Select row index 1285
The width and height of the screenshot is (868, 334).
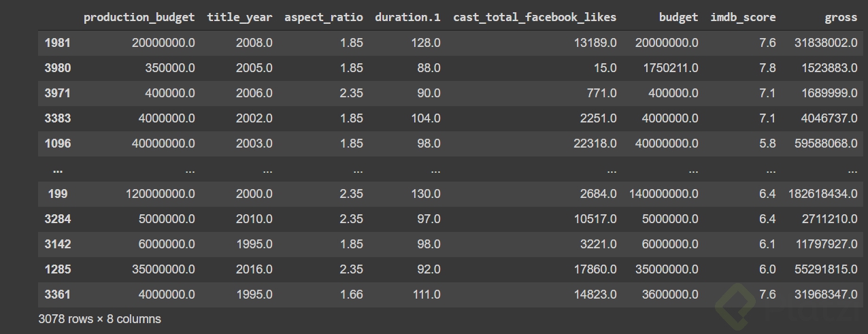[x=58, y=269]
